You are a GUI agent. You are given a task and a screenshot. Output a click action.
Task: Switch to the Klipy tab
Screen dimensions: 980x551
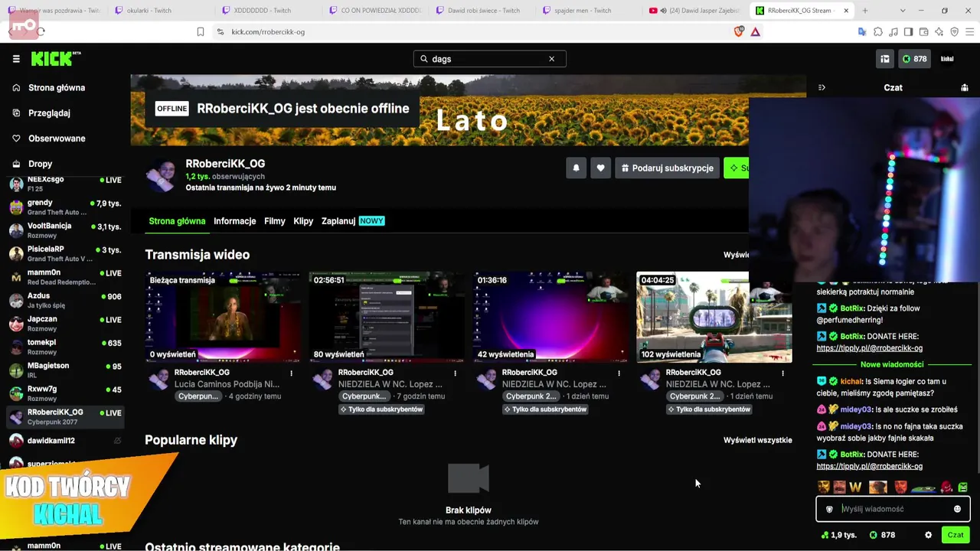pyautogui.click(x=303, y=221)
